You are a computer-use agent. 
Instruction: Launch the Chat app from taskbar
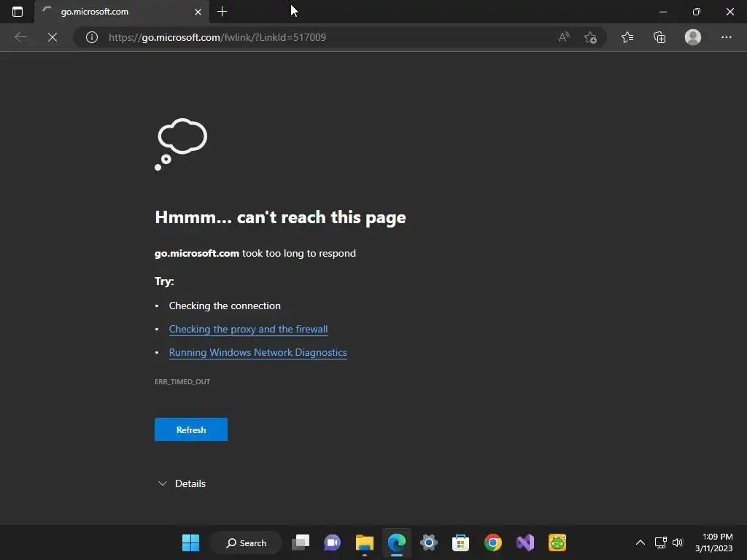[x=332, y=542]
